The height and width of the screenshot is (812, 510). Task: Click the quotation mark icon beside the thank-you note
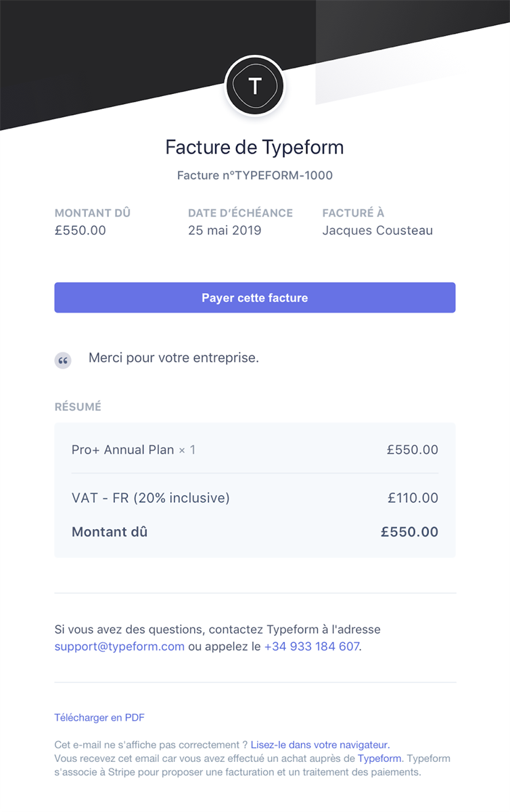pyautogui.click(x=63, y=361)
